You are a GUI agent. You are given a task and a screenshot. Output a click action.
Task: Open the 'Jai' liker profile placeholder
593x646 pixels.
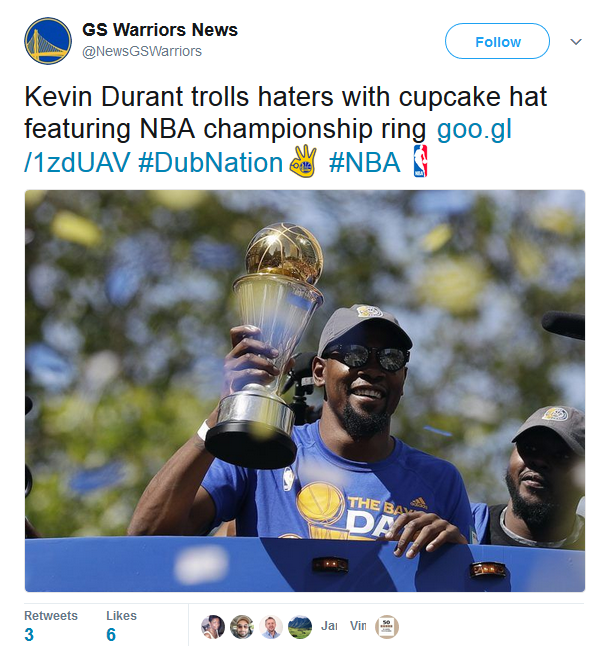click(x=329, y=626)
